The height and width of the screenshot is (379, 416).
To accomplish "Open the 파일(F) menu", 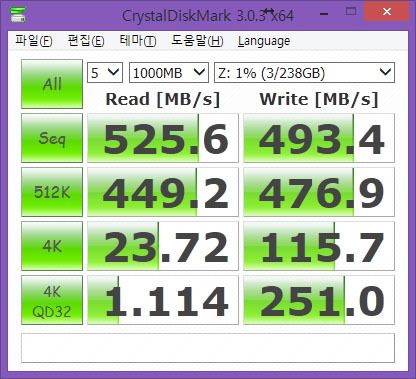I will 34,41.
